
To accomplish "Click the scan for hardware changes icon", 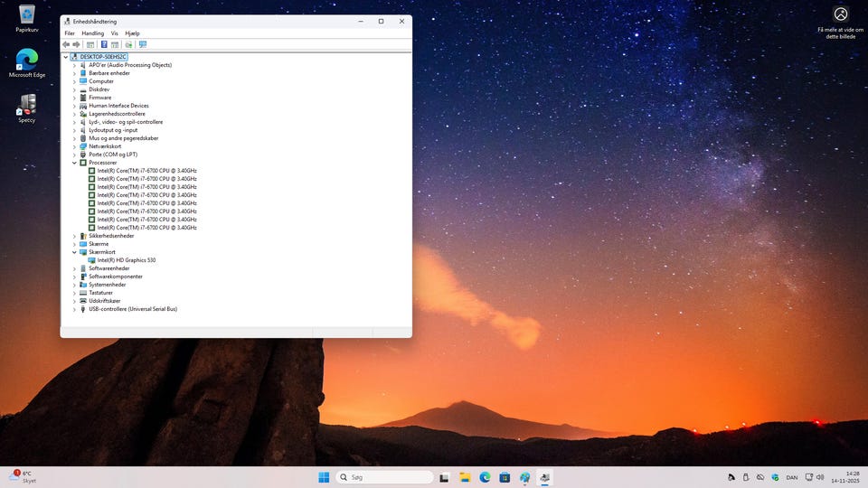I will coord(142,44).
